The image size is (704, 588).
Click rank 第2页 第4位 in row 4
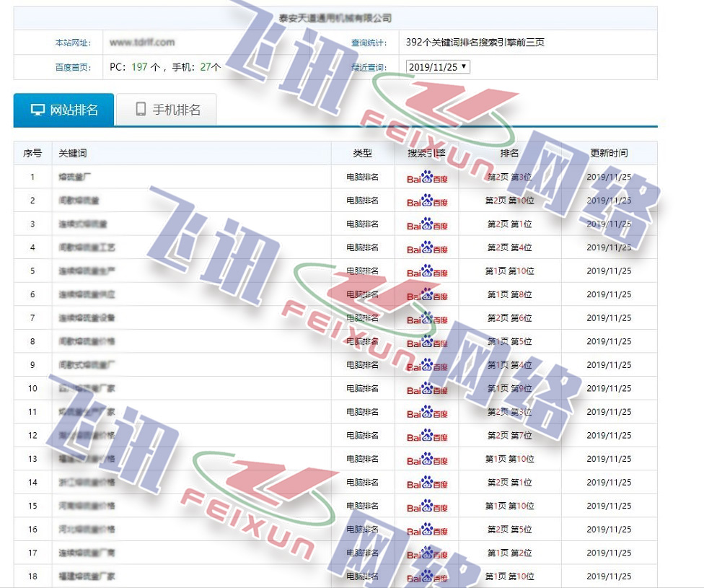[509, 247]
